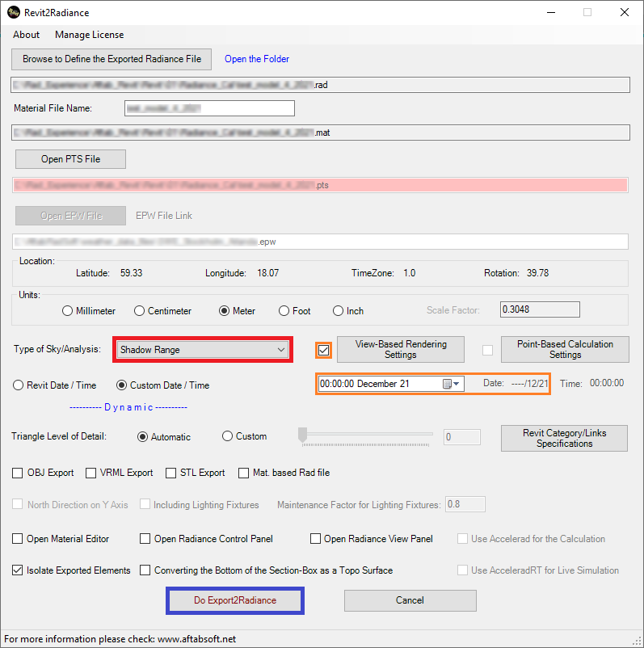This screenshot has width=644, height=648.
Task: Click Browse to Define the Exported Radiance File
Action: click(112, 59)
